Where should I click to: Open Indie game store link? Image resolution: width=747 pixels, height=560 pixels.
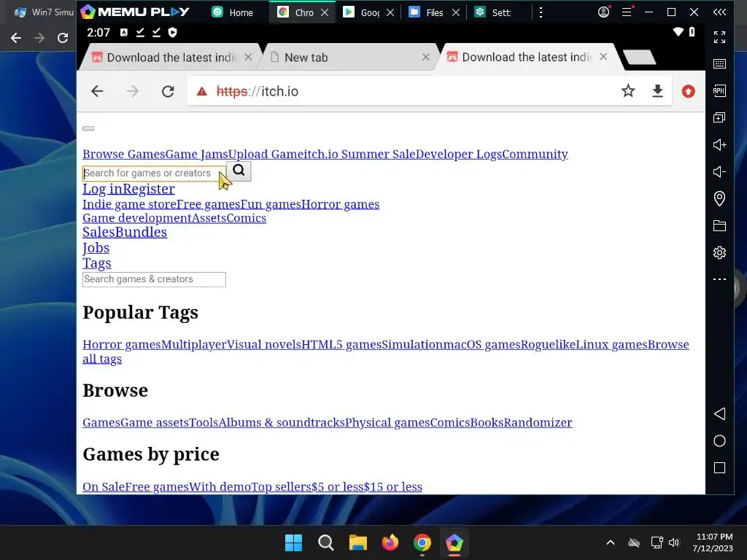click(129, 204)
